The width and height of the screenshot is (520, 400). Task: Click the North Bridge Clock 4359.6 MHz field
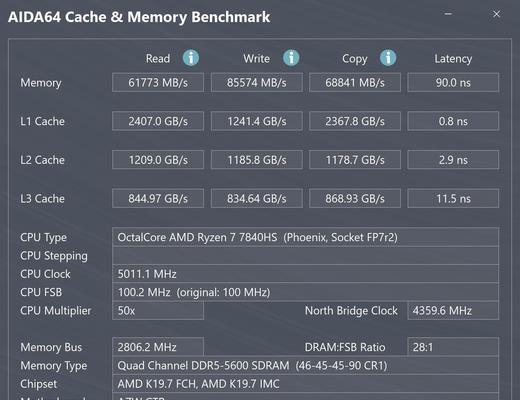pyautogui.click(x=453, y=311)
